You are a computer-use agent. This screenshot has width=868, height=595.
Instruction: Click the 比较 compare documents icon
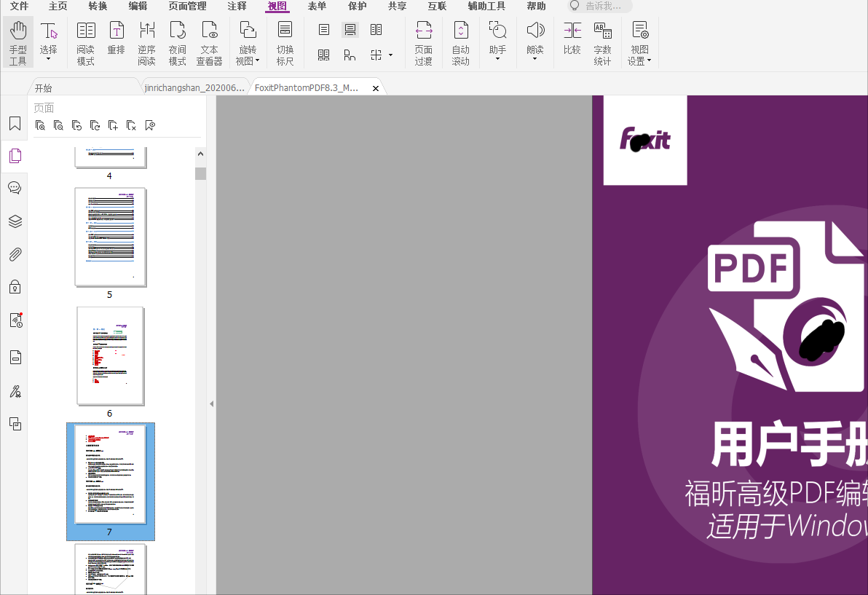point(572,38)
